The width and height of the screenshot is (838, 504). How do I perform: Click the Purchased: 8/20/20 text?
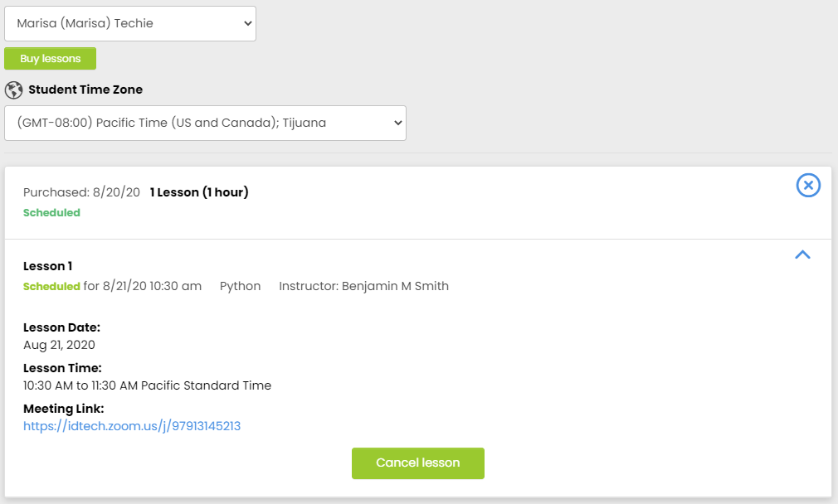[81, 192]
